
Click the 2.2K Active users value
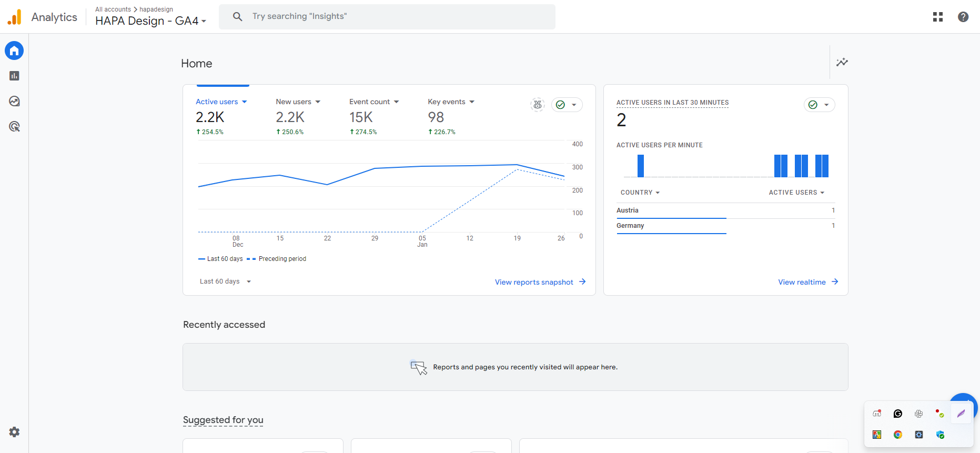(210, 117)
